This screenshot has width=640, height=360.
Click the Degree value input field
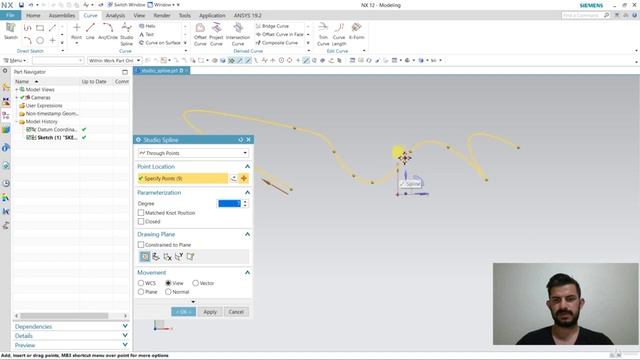click(230, 203)
